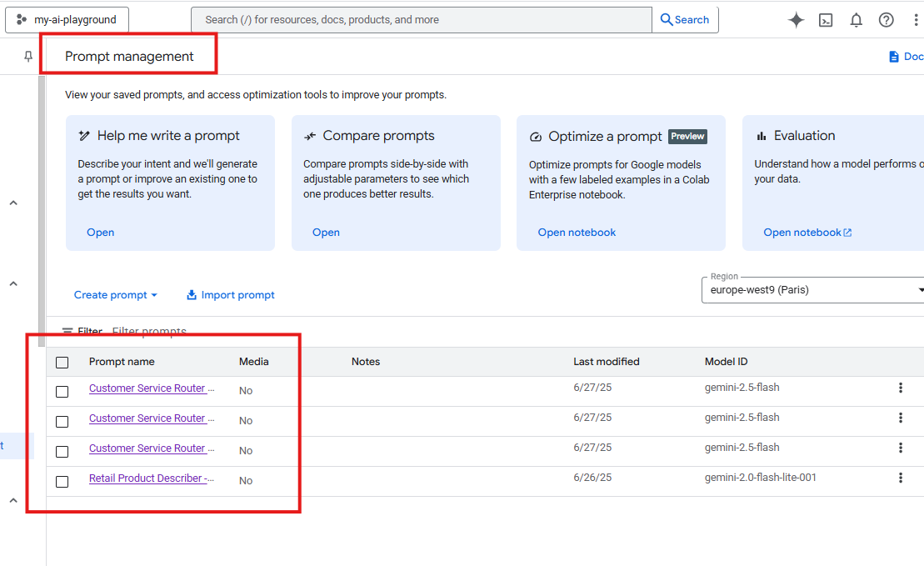Open the my-ai-playground project selector
This screenshot has width=924, height=566.
67,19
